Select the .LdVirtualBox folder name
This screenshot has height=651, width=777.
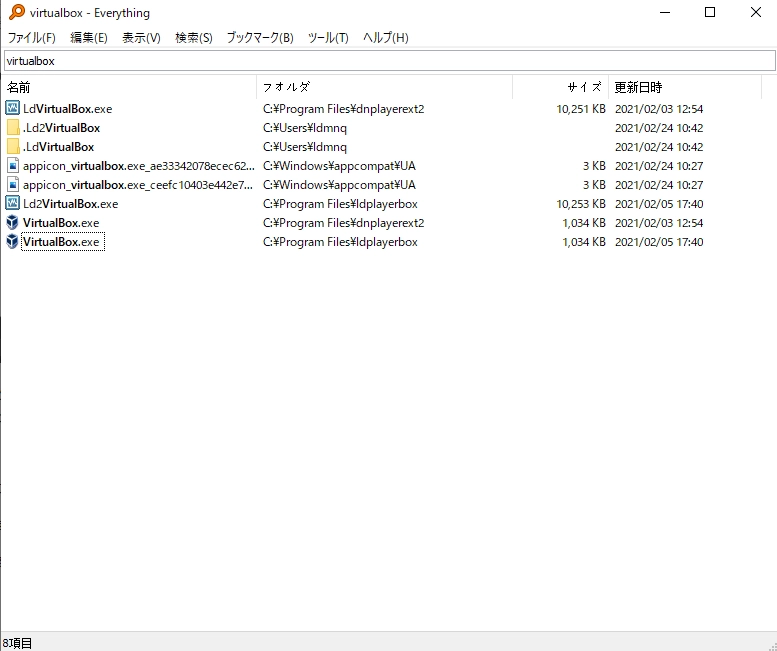click(58, 147)
